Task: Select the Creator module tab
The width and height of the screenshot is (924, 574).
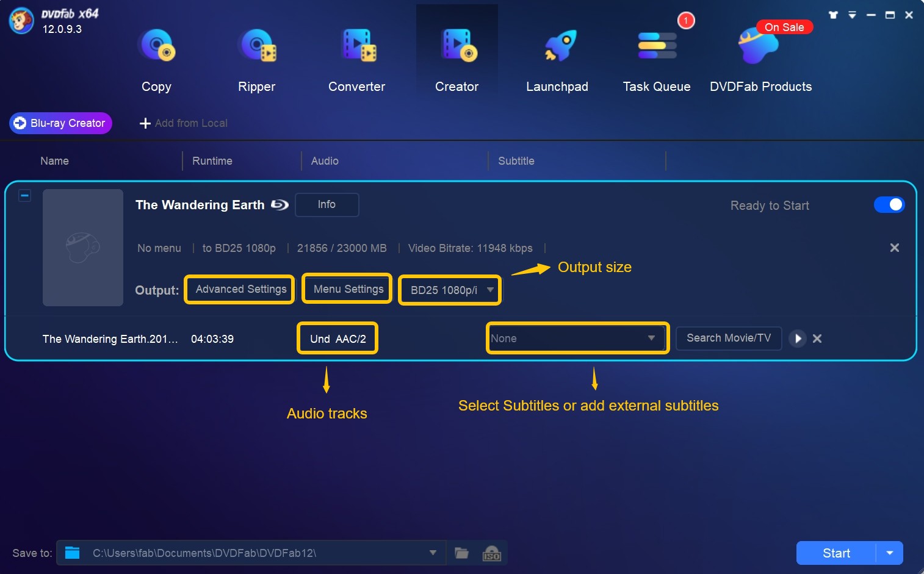Action: (457, 51)
